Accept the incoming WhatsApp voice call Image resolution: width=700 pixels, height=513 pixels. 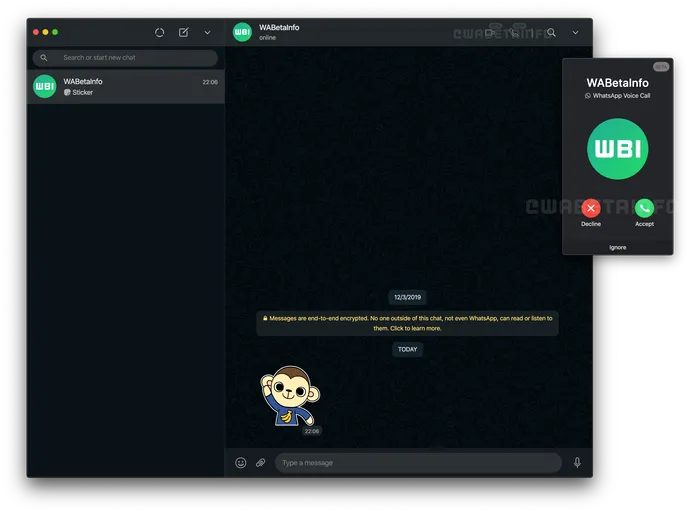tap(644, 208)
